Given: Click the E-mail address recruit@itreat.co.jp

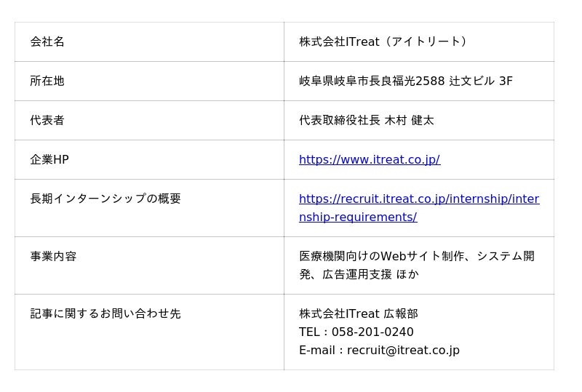Looking at the screenshot, I should [x=403, y=350].
